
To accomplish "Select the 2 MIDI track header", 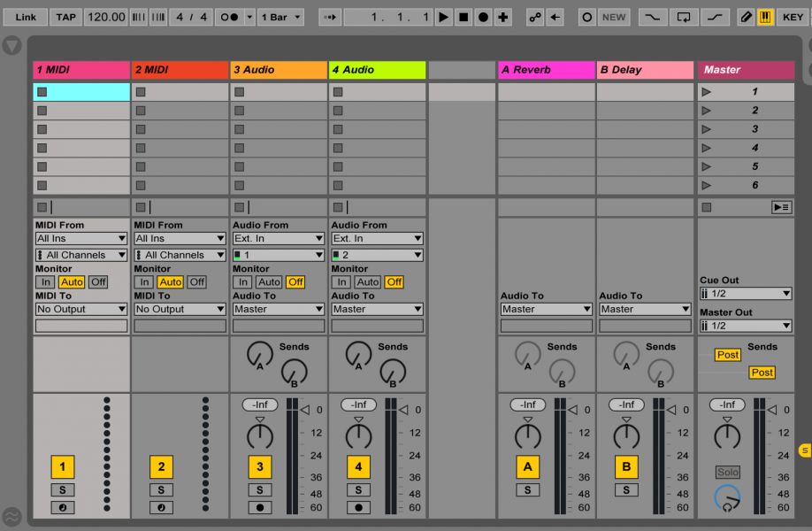I will coord(180,70).
